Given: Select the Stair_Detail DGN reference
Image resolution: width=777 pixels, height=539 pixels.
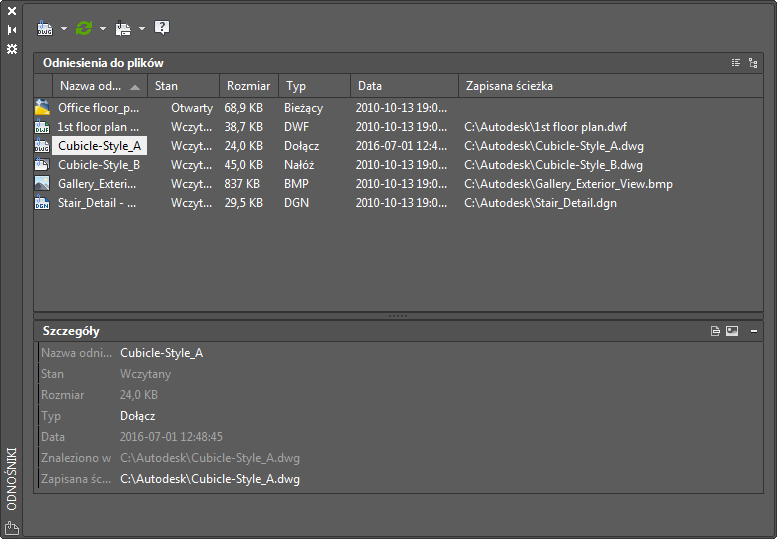Looking at the screenshot, I should pyautogui.click(x=96, y=203).
